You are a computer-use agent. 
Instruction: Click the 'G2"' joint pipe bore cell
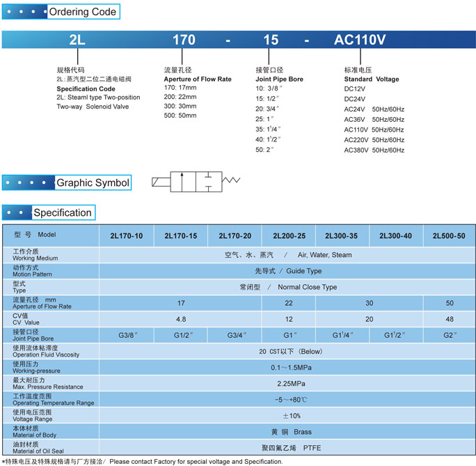tap(450, 335)
